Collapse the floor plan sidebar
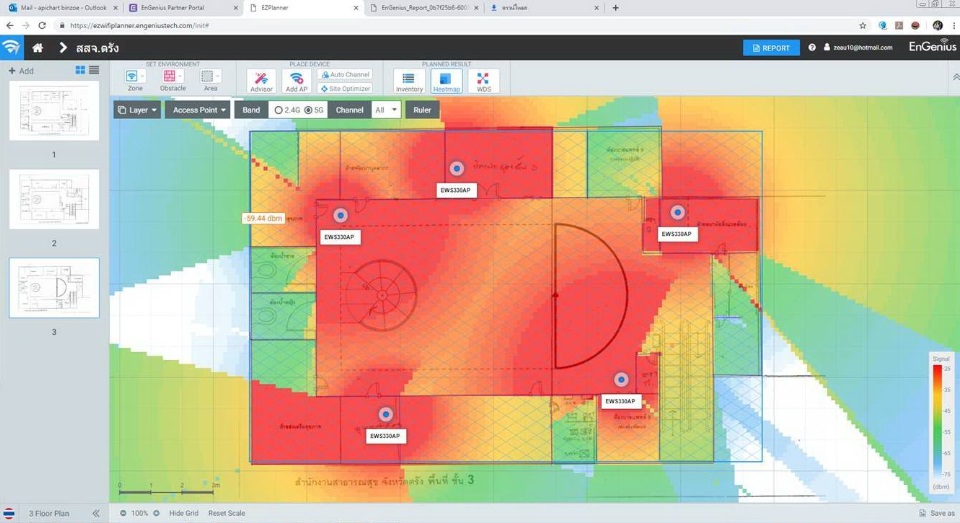This screenshot has height=523, width=960. [96, 513]
